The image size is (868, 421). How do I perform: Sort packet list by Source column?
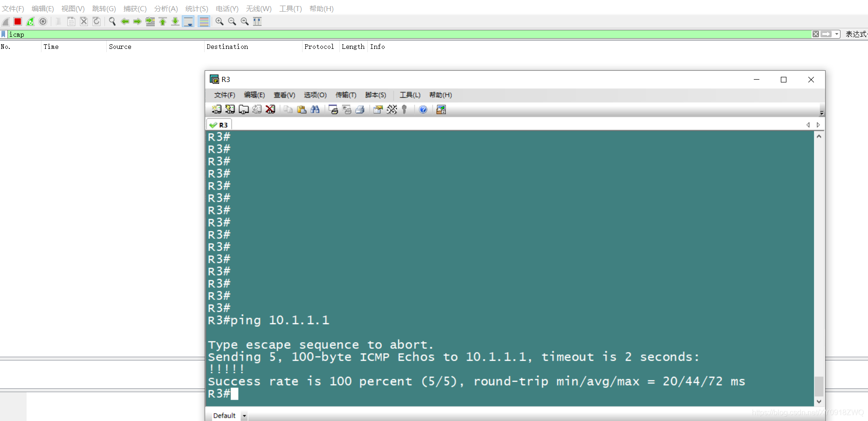click(155, 47)
